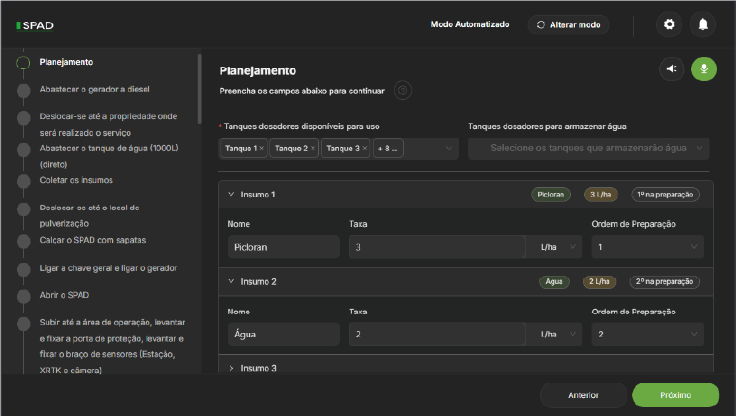737x417 pixels.
Task: Open the settings gear icon
Action: [x=670, y=24]
